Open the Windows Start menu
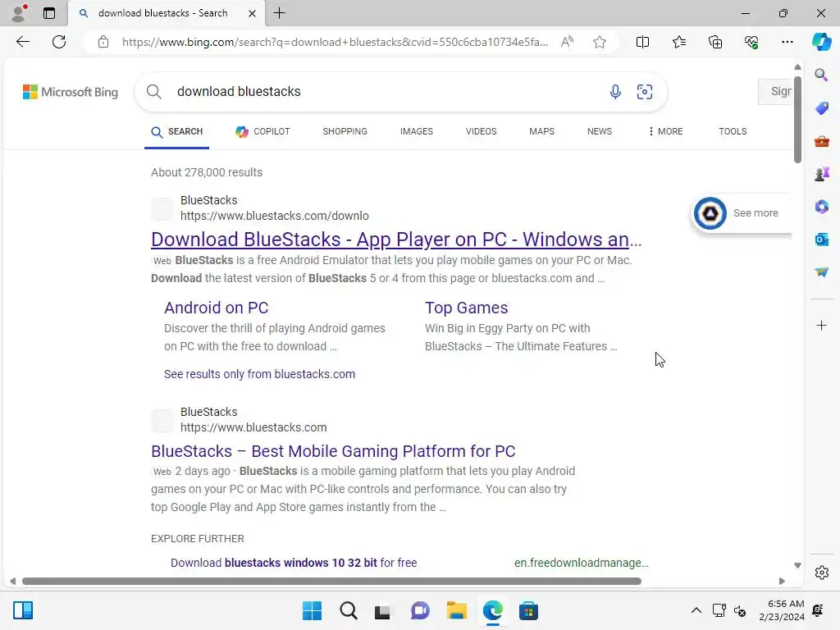The image size is (840, 630). [312, 610]
